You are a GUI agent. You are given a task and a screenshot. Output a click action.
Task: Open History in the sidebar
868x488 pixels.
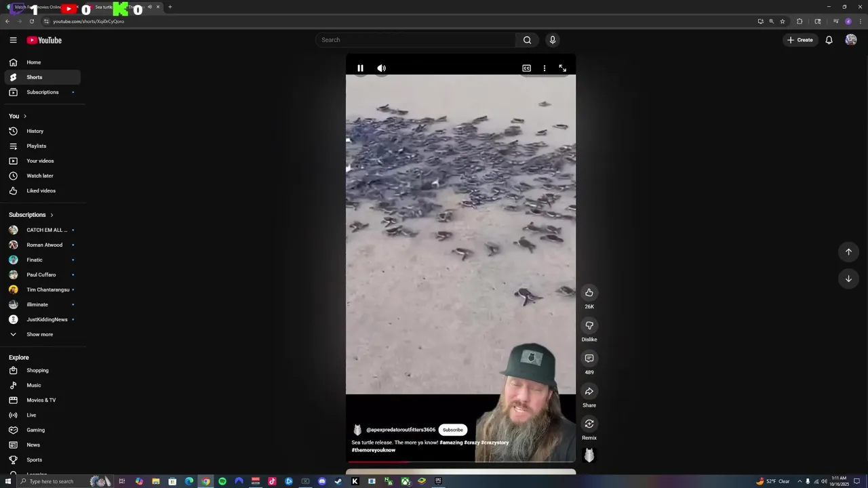43,131
